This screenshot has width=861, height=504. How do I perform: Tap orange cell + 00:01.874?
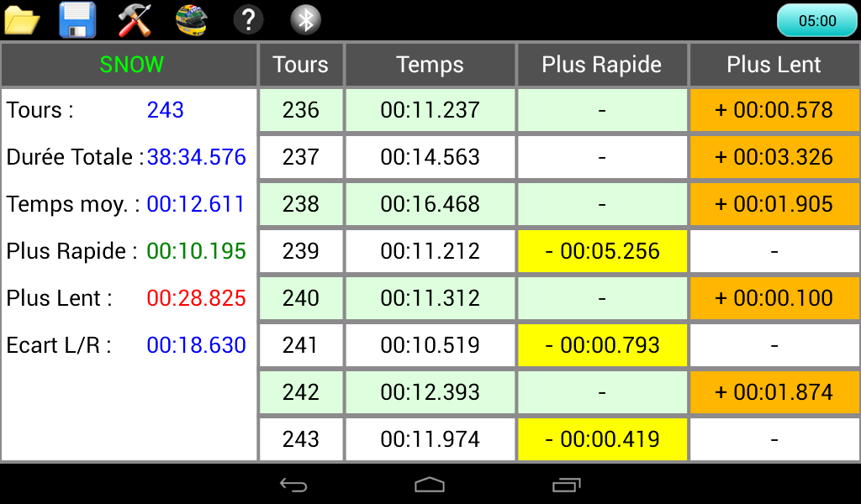click(x=774, y=392)
